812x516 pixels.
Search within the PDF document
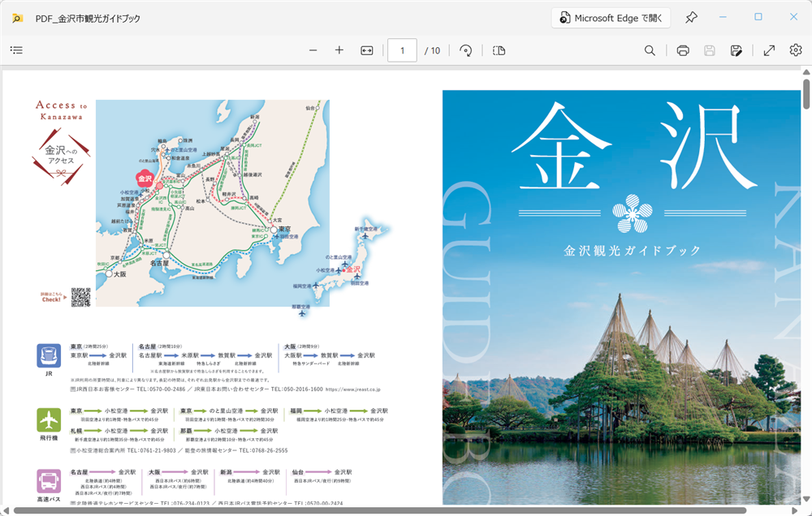coord(650,50)
